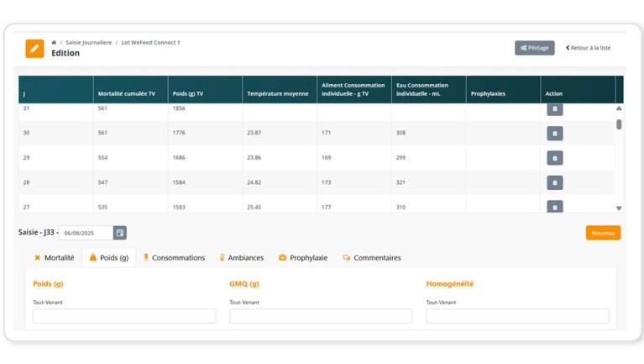Click the Poids (g) TV column header
The image size is (644, 364).
click(206, 89)
